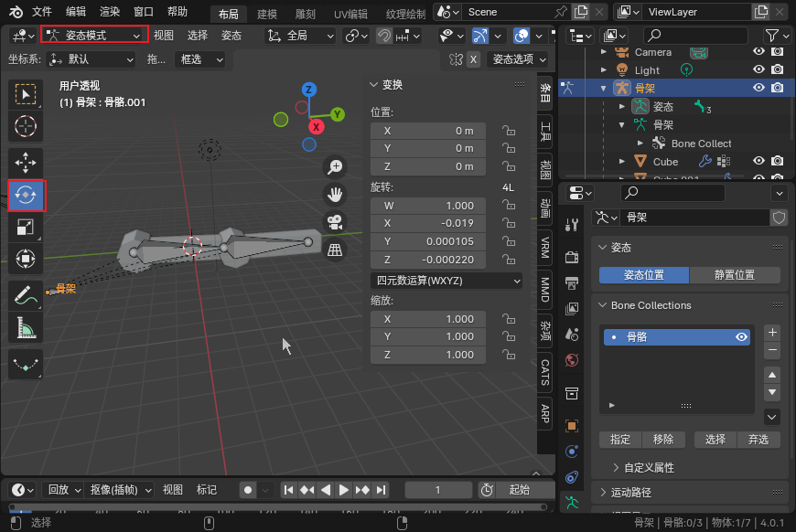This screenshot has height=532, width=796.
Task: Click the blue Z axis gizmo circle
Action: pyautogui.click(x=309, y=90)
